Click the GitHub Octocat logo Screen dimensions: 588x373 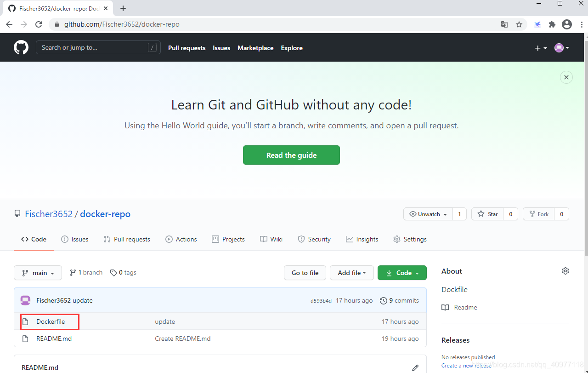(21, 48)
